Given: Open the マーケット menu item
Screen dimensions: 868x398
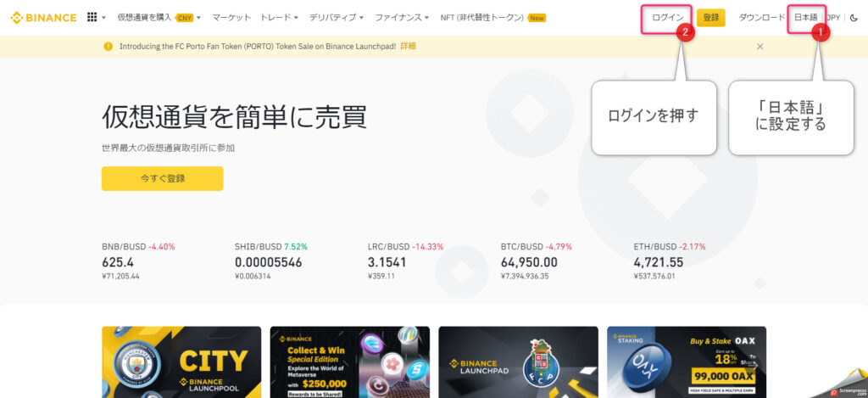Looking at the screenshot, I should point(231,18).
